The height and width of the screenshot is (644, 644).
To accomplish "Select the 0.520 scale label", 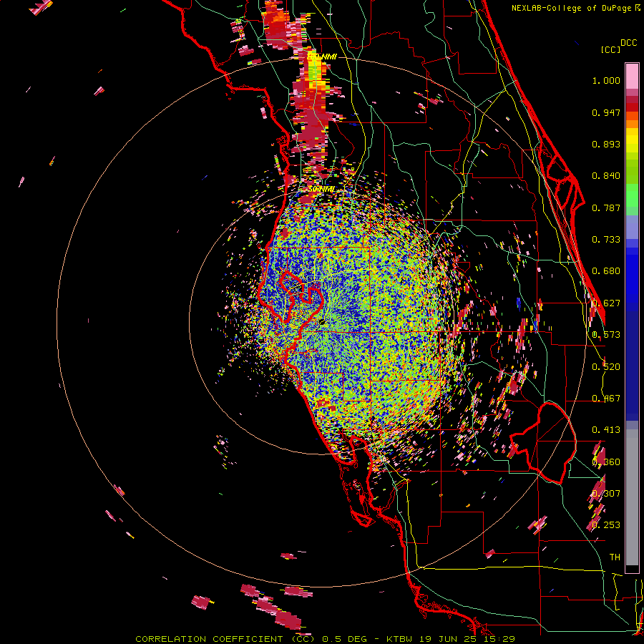I will tap(606, 367).
